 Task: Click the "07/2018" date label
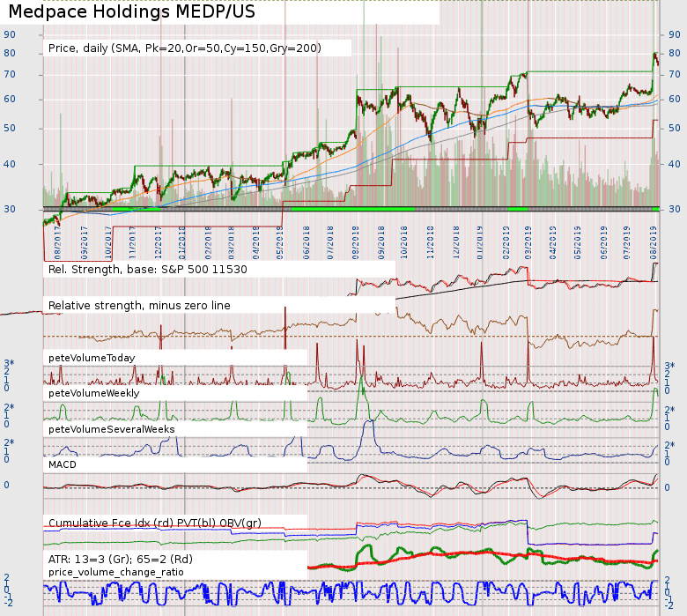[330, 242]
